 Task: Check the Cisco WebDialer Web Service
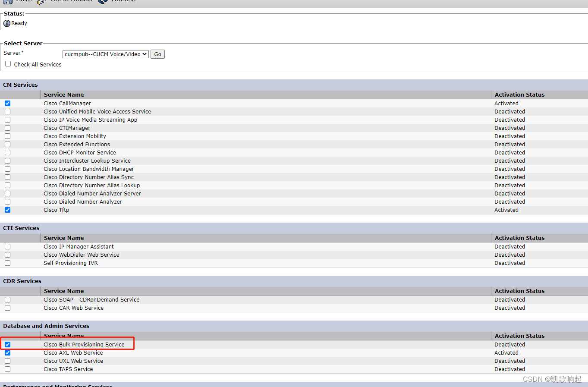(x=7, y=255)
